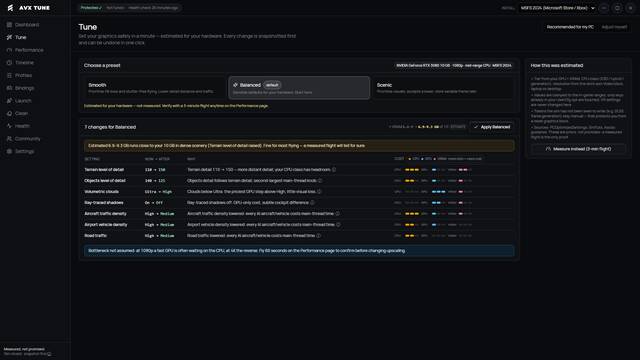
Task: Select the Scenic preset
Action: [443, 88]
